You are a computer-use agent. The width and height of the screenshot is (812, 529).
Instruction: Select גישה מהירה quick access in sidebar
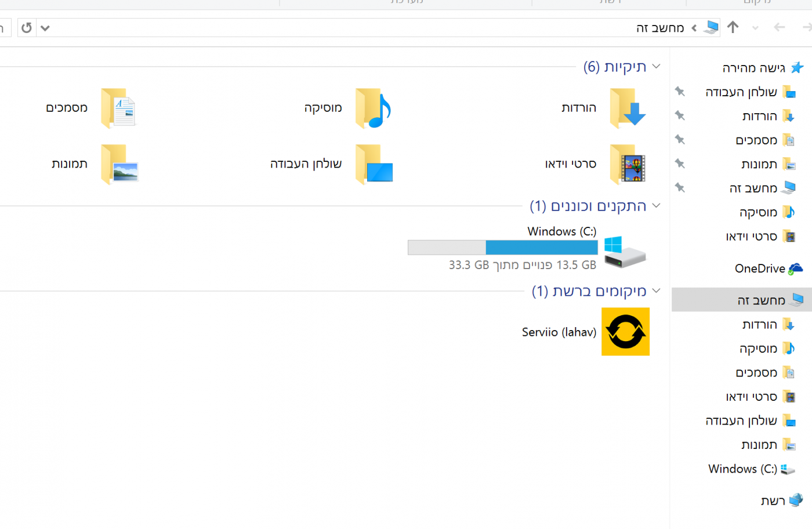754,68
